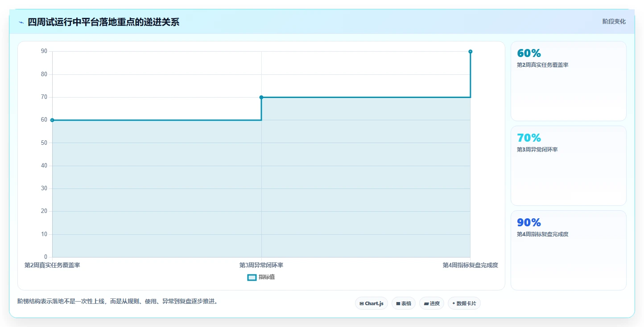The width and height of the screenshot is (644, 327).
Task: Click the 指标值 legend label
Action: 267,277
